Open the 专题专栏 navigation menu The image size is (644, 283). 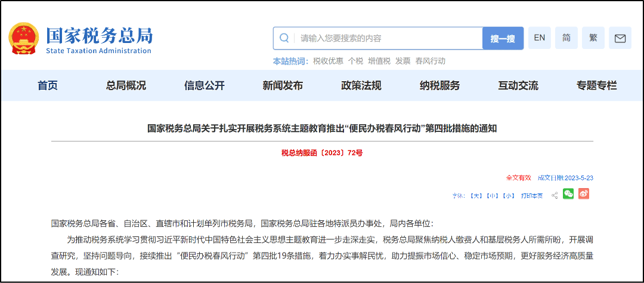pyautogui.click(x=596, y=85)
